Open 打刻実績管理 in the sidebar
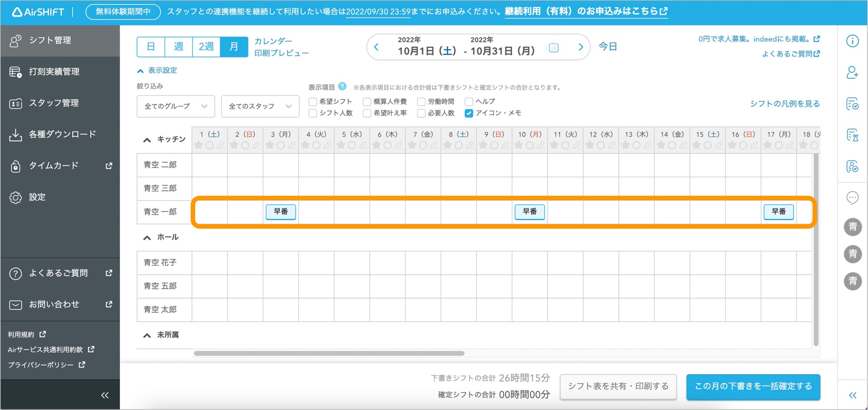 pyautogui.click(x=54, y=71)
